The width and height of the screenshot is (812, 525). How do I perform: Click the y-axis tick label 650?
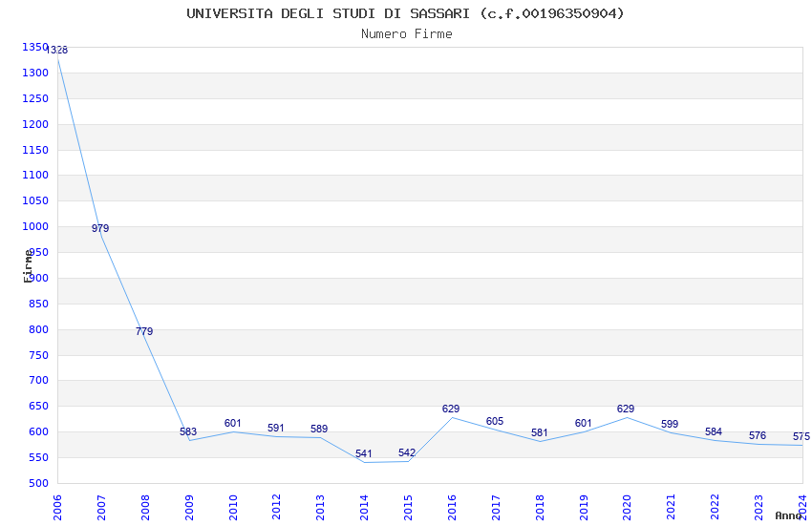click(38, 406)
